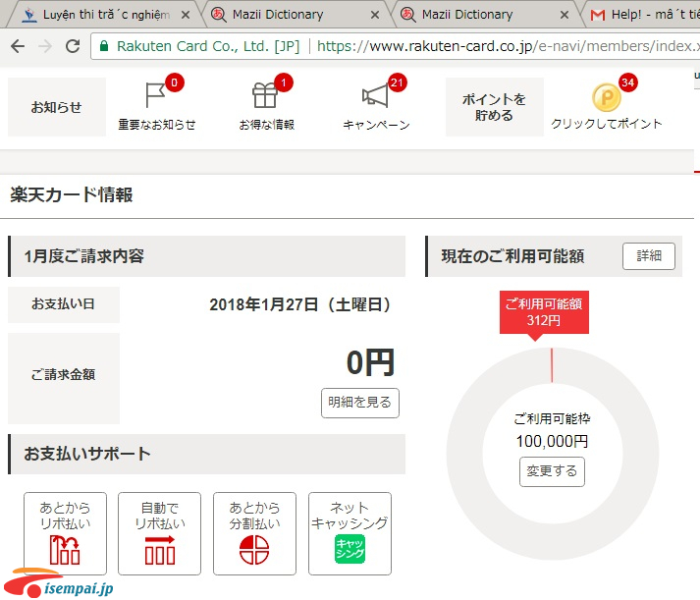The width and height of the screenshot is (700, 600).
Task: Open the キャンペーン megaphone icon
Action: pos(375,95)
